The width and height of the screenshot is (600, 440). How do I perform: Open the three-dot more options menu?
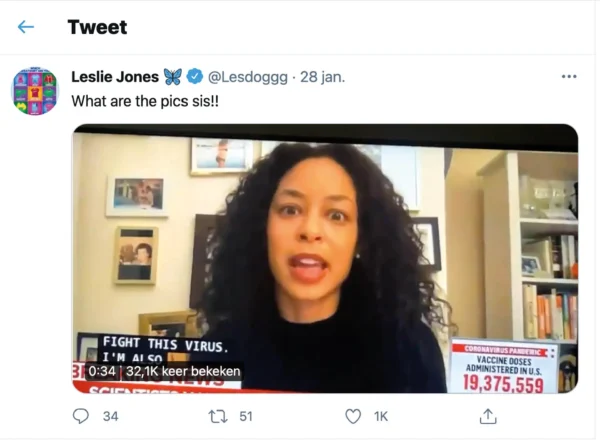coord(569,77)
